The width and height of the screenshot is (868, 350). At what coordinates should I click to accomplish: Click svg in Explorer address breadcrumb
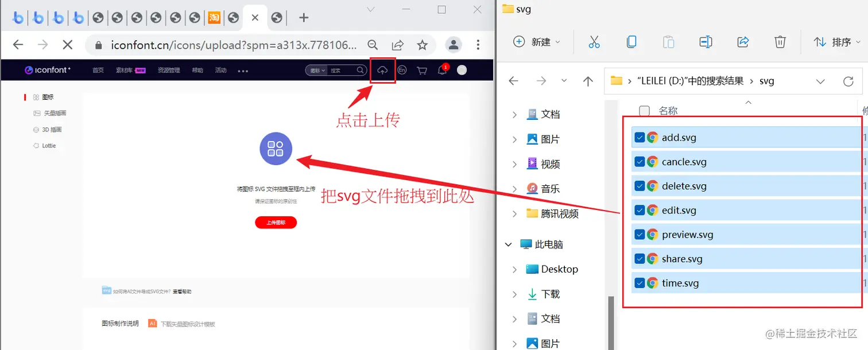coord(766,81)
